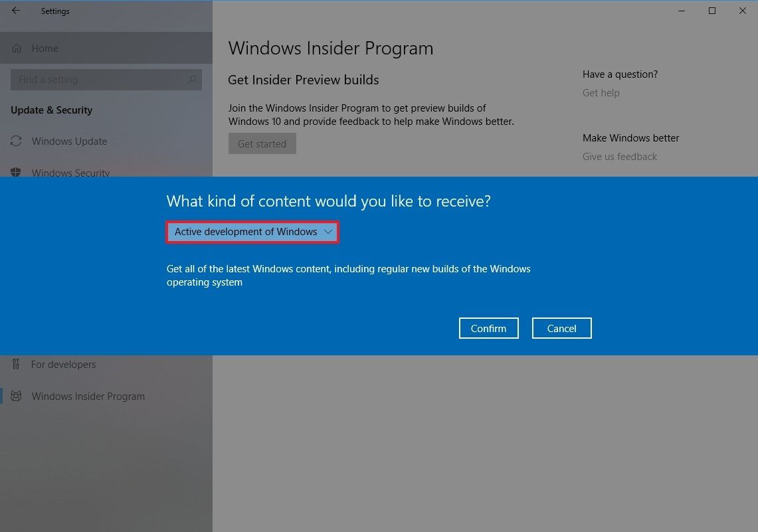Minimize the Settings window
Viewport: 758px width, 532px height.
(681, 11)
